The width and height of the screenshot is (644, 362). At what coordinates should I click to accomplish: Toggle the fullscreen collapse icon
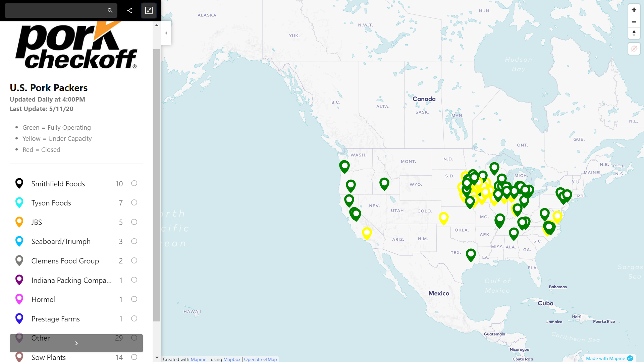(149, 10)
